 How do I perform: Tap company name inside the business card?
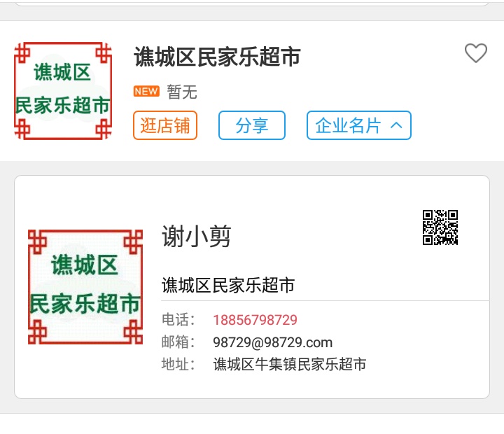pyautogui.click(x=228, y=285)
